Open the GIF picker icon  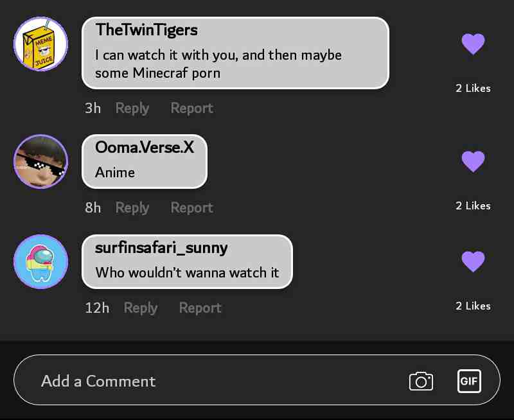469,381
